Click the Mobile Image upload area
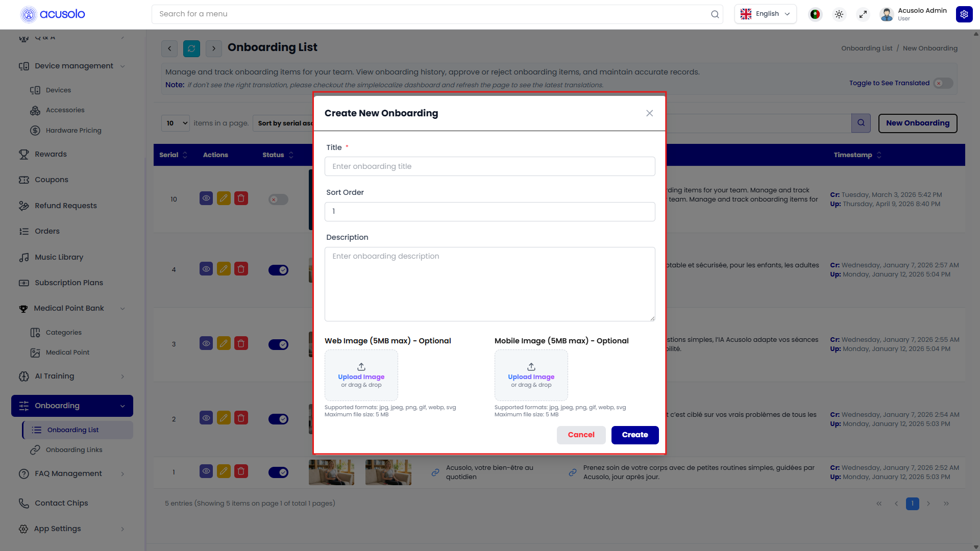This screenshot has width=980, height=551. coord(531,375)
